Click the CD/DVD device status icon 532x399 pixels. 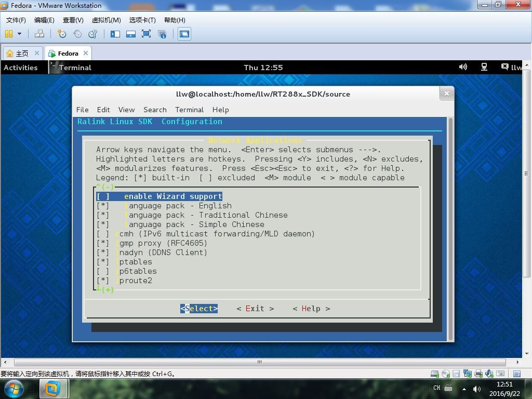pos(445,374)
